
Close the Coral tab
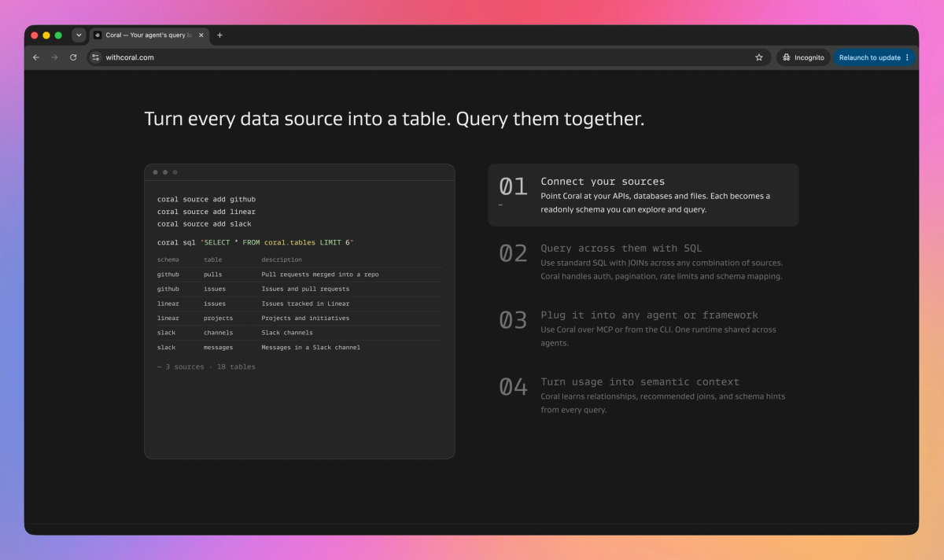tap(201, 35)
